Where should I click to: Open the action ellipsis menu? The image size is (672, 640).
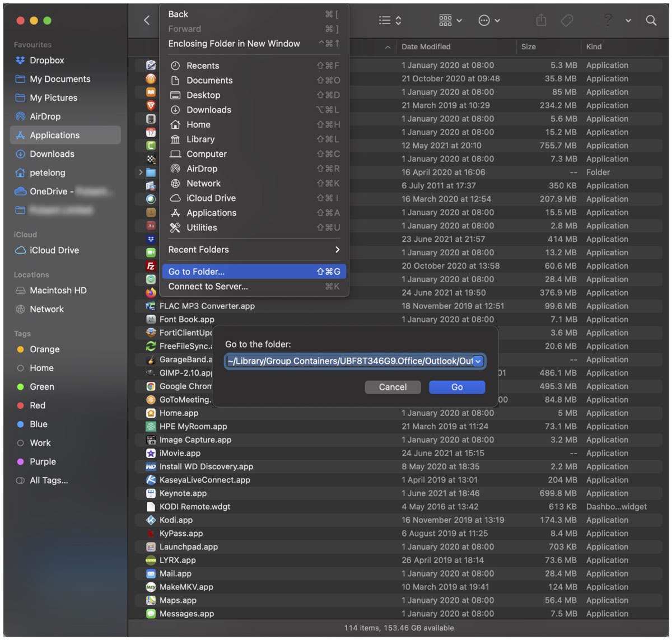coord(489,21)
